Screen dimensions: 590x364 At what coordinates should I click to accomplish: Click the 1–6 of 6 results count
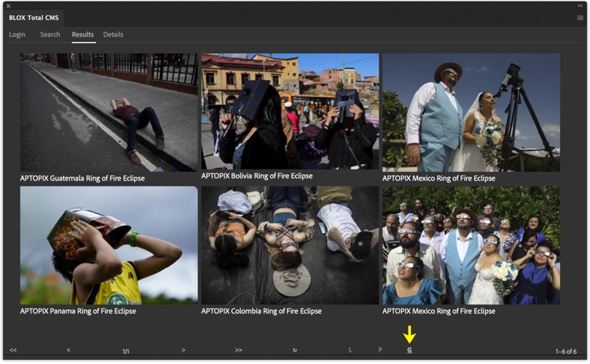pyautogui.click(x=566, y=351)
